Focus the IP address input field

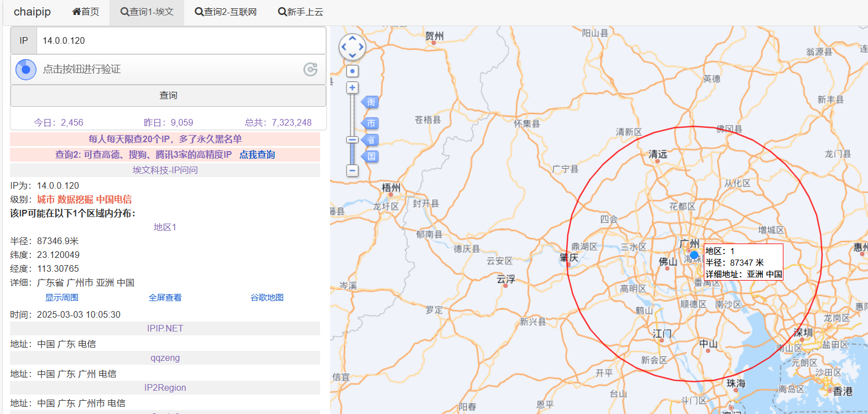(x=181, y=40)
